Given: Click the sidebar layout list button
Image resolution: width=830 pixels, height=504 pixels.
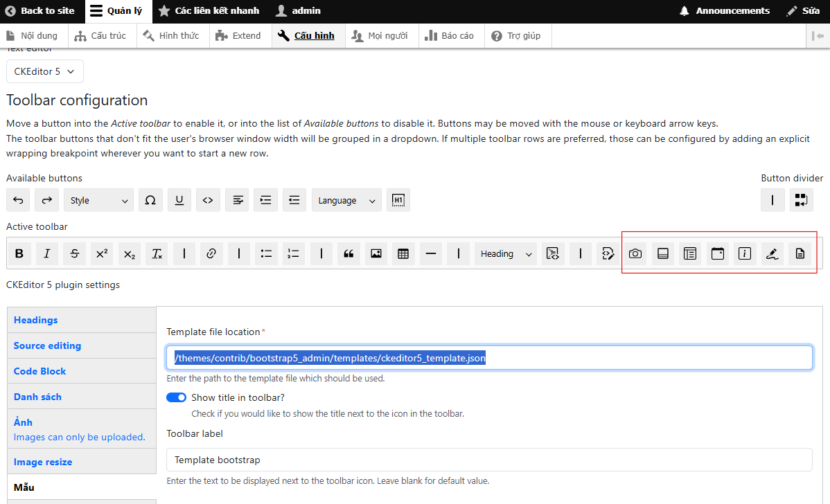Looking at the screenshot, I should 690,254.
